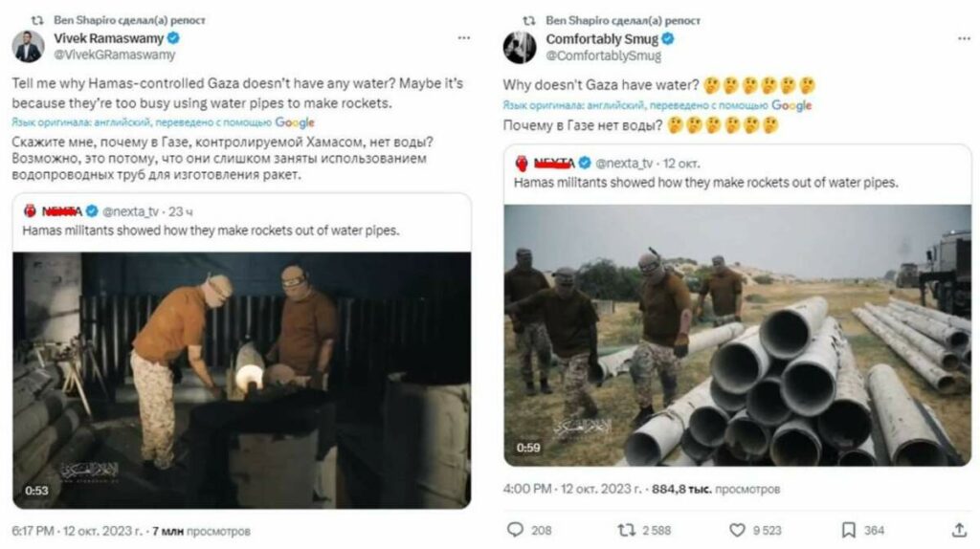The image size is (980, 549).
Task: Click the reply icon with 208 comments
Action: pos(514,529)
